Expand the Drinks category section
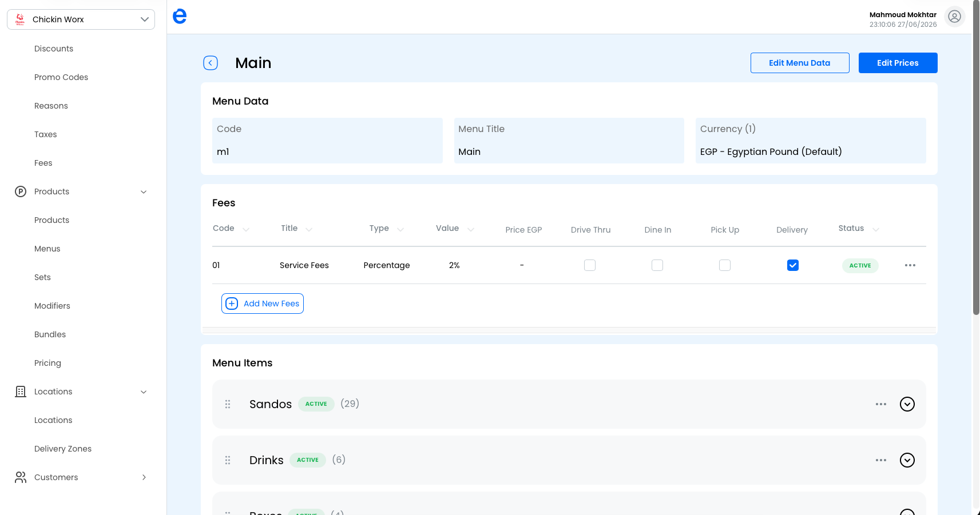Viewport: 980px width, 515px height. point(907,460)
